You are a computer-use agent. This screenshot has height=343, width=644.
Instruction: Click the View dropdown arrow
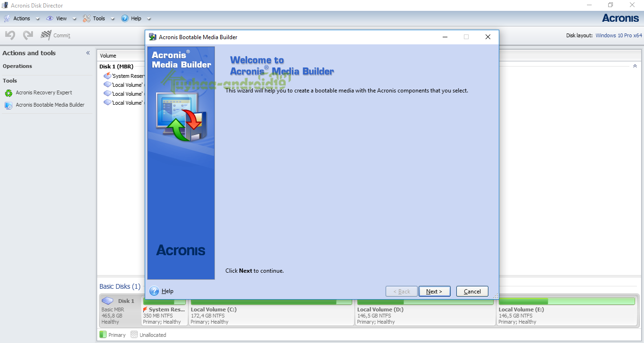pos(74,19)
